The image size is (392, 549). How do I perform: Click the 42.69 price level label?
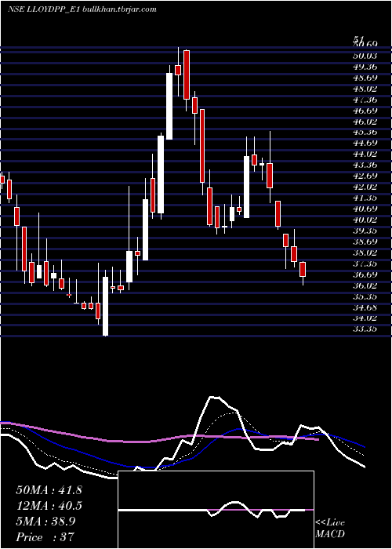(365, 176)
